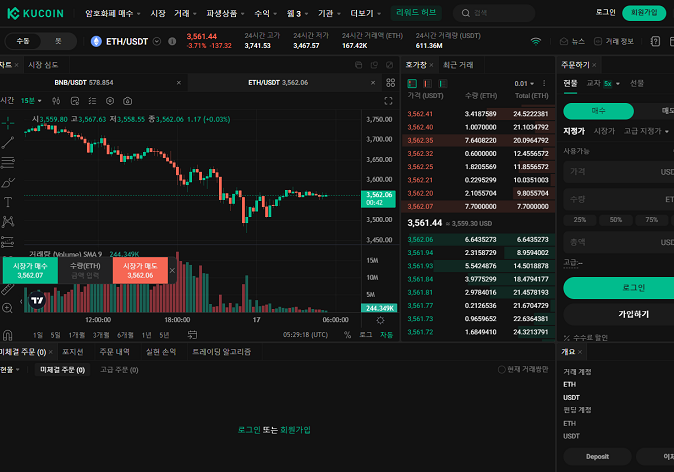Show bids-only order book view
This screenshot has width=674, height=472.
click(442, 83)
